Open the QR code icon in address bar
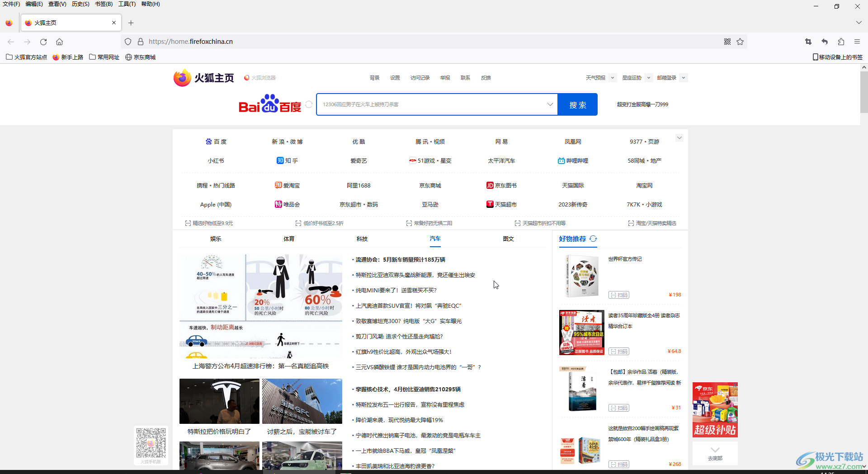Screen dimensions: 868x474 click(727, 42)
